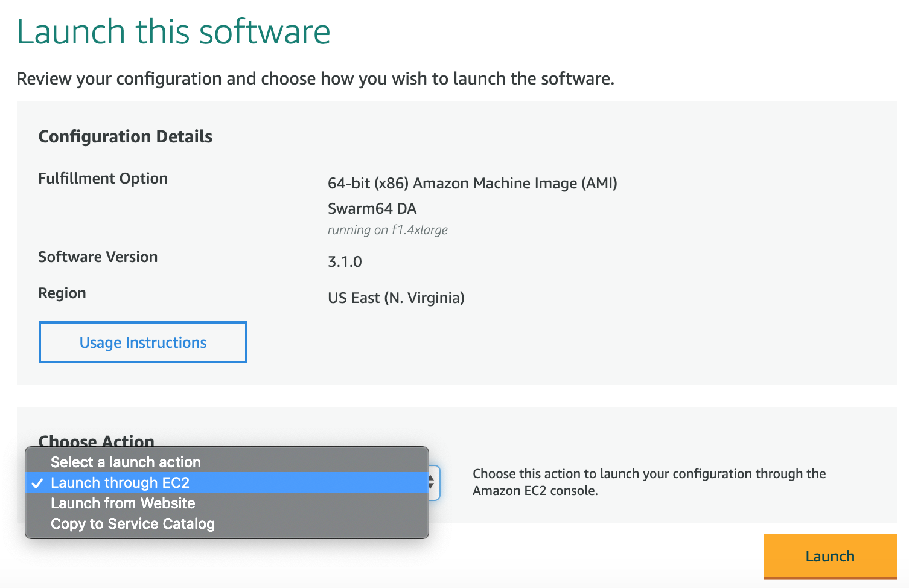Click 'running on f1.4xlarge' text
Image resolution: width=909 pixels, height=588 pixels.
pyautogui.click(x=388, y=229)
